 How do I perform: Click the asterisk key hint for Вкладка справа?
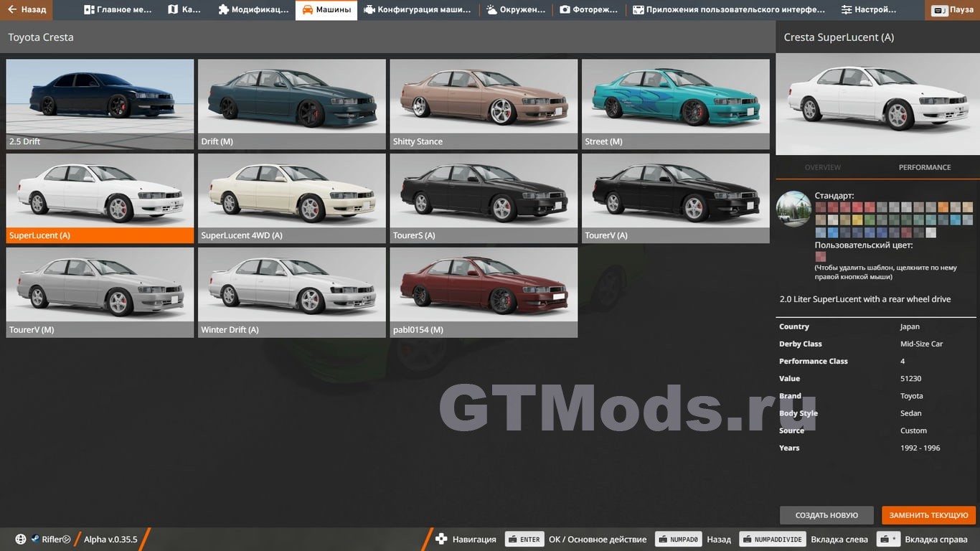[x=888, y=540]
